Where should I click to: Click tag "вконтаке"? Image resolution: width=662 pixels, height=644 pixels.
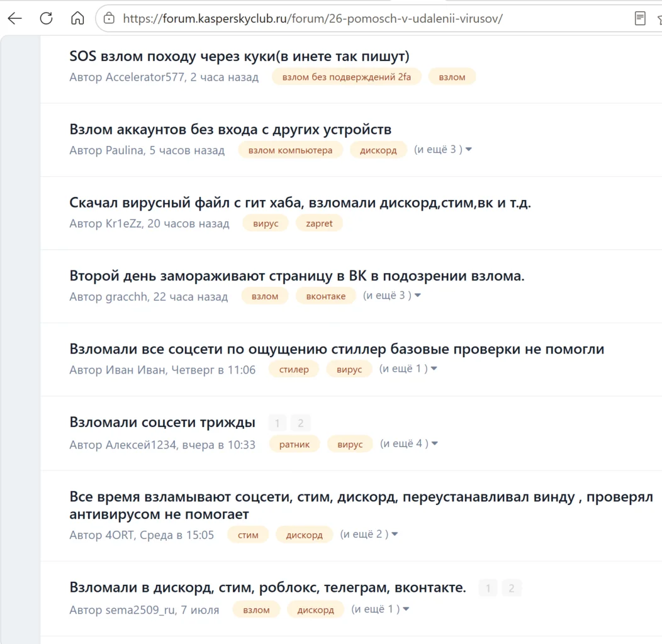click(x=325, y=296)
